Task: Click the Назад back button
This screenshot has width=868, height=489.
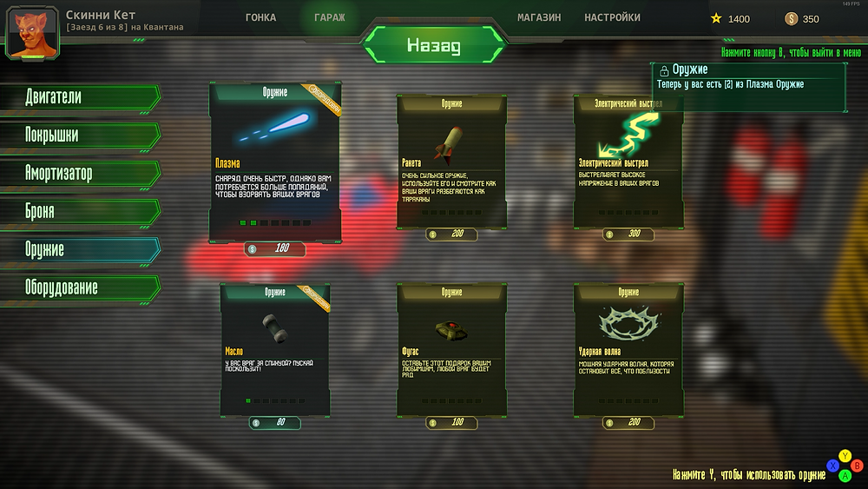Action: pyautogui.click(x=434, y=45)
